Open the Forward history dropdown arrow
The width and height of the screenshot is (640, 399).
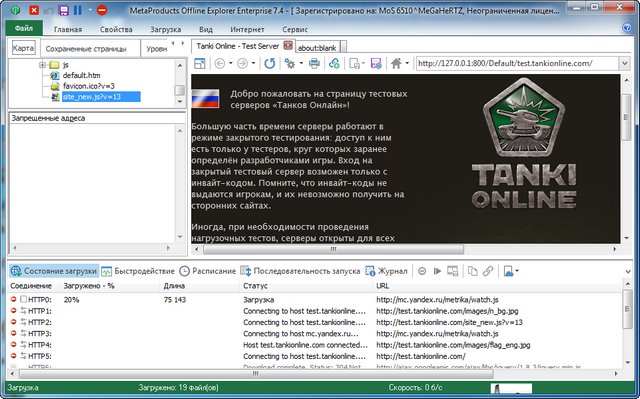point(253,64)
